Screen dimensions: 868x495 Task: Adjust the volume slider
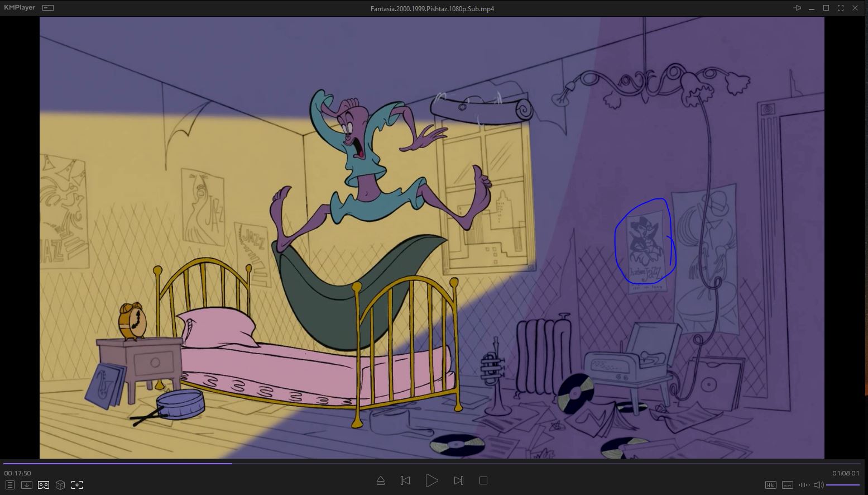click(843, 485)
